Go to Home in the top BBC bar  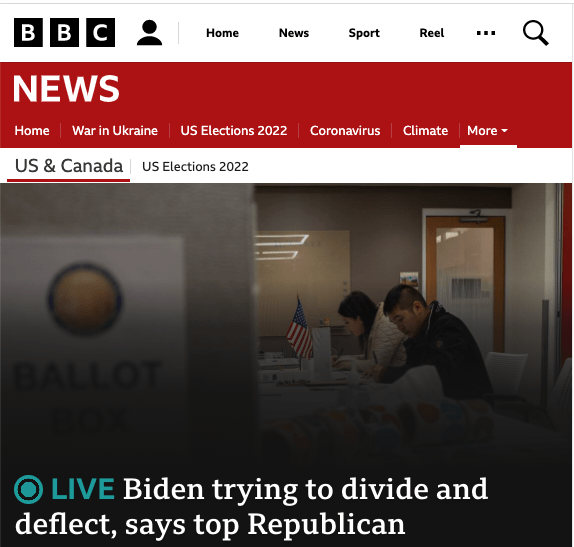tap(222, 33)
